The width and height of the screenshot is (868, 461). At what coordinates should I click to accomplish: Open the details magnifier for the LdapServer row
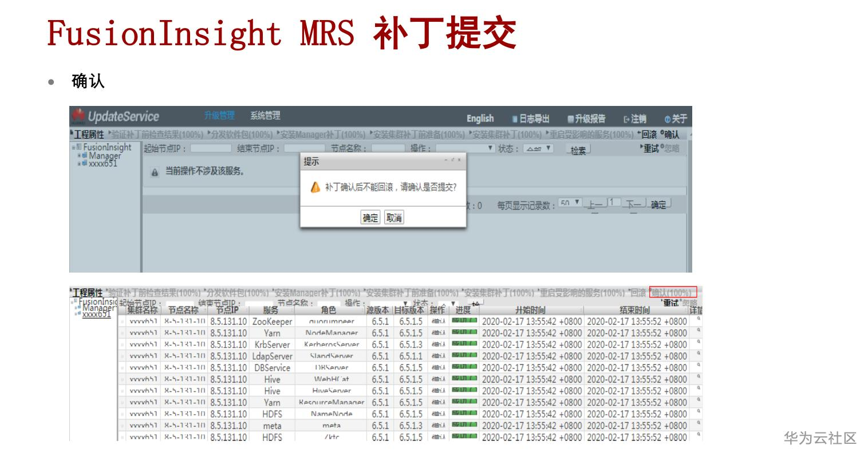tap(699, 354)
